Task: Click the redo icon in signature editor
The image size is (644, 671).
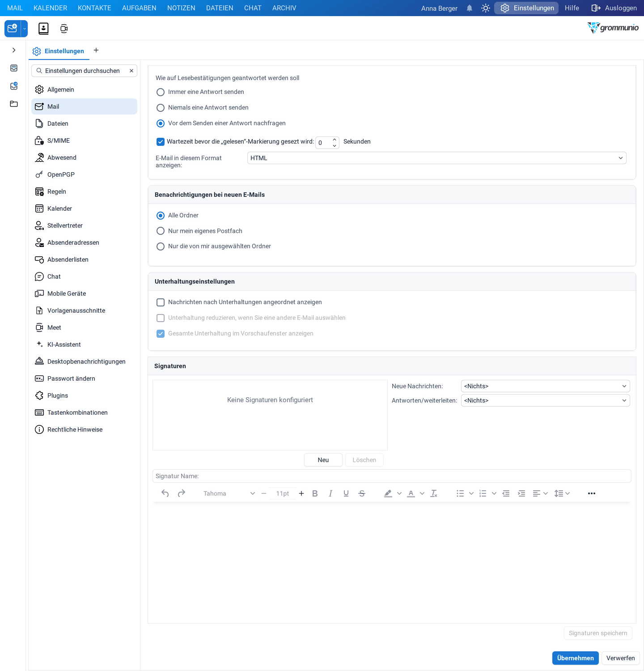Action: [x=182, y=493]
